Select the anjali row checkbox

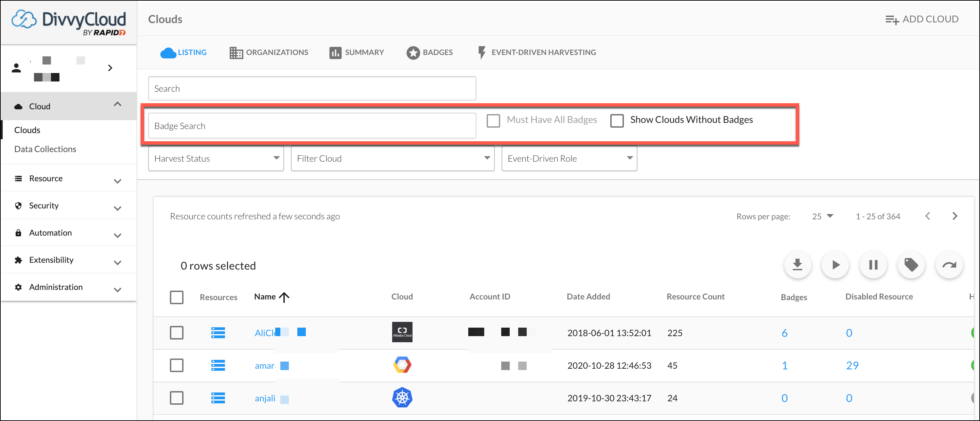coord(176,398)
